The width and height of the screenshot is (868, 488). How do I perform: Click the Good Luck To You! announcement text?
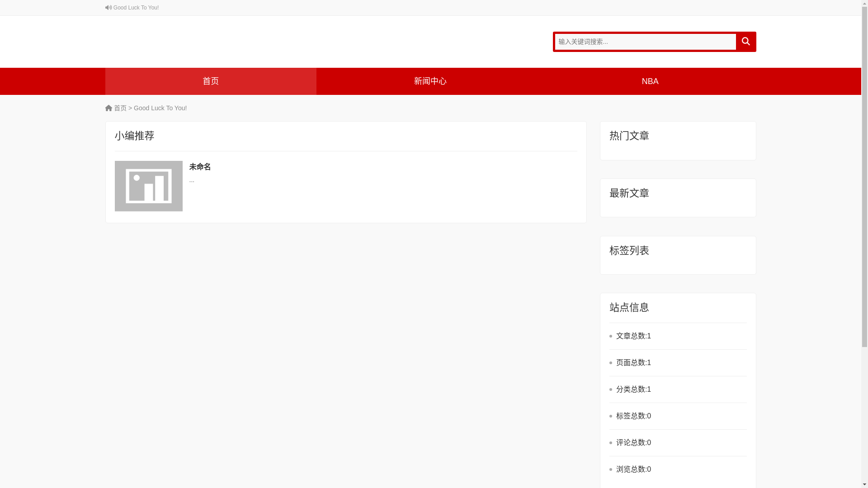136,8
